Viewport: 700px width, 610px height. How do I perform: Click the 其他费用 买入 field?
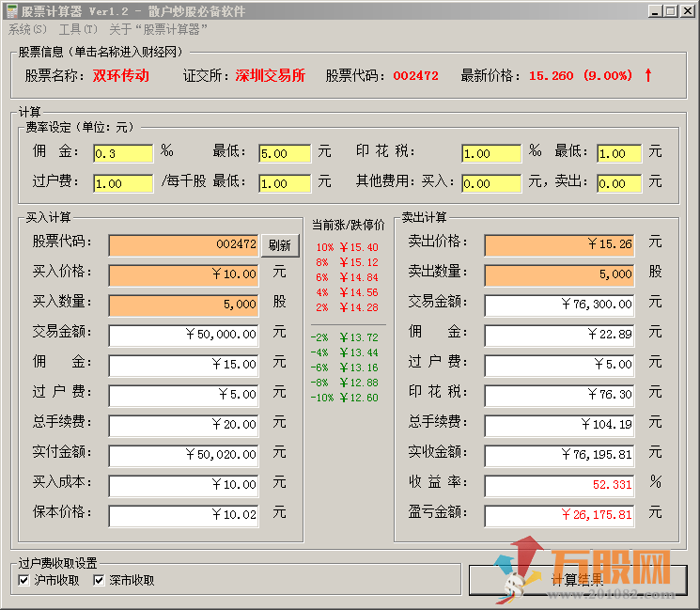491,183
